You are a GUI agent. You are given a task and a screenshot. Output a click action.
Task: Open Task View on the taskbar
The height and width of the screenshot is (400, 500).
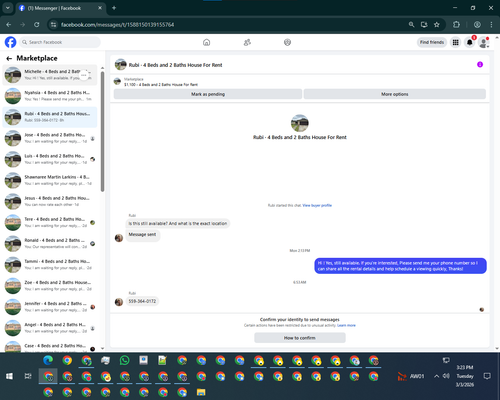coord(28,376)
